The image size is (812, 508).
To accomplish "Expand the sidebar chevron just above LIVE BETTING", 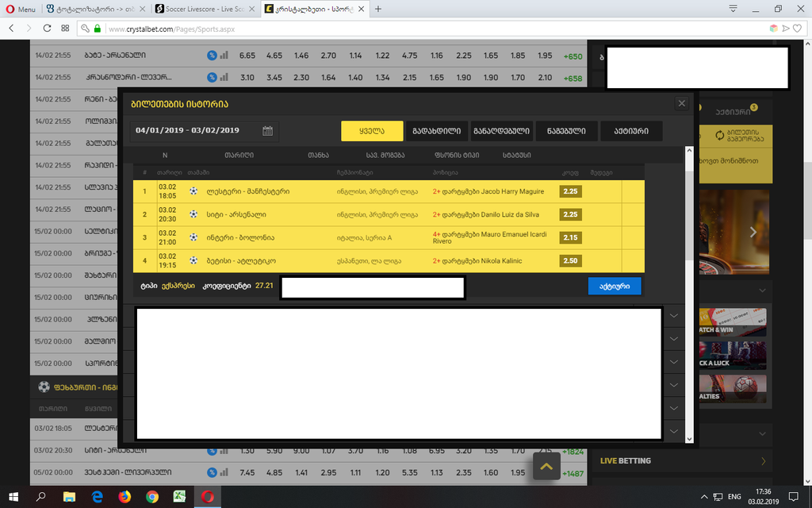I will point(762,433).
